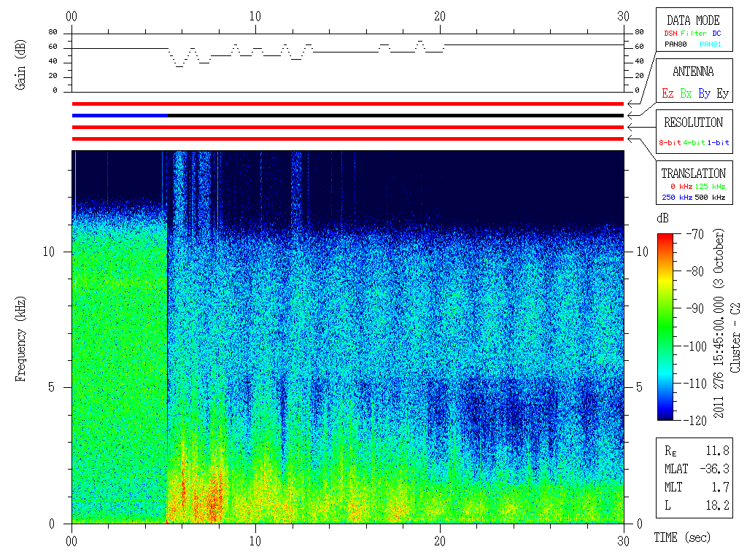
Task: Select the green Bx antenna label
Action: click(686, 93)
